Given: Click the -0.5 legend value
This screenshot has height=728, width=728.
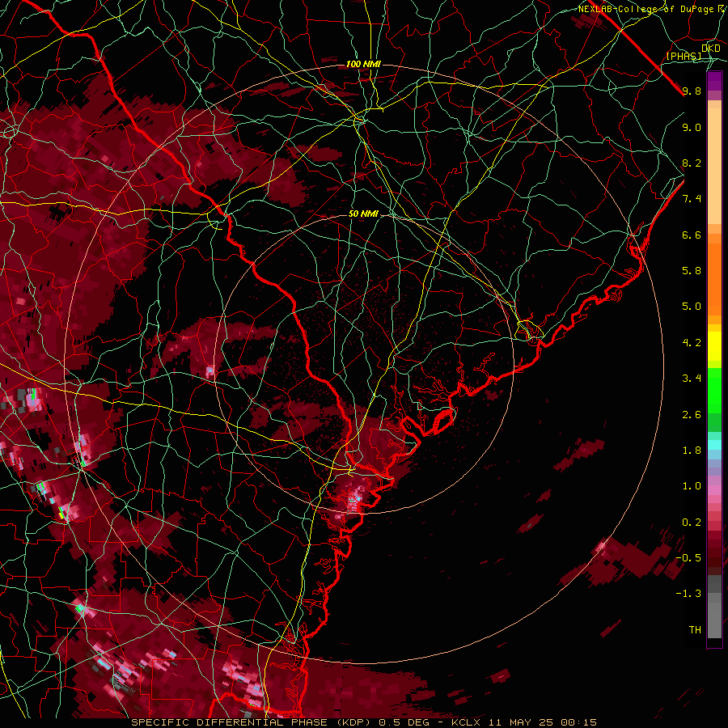Looking at the screenshot, I should [x=688, y=558].
